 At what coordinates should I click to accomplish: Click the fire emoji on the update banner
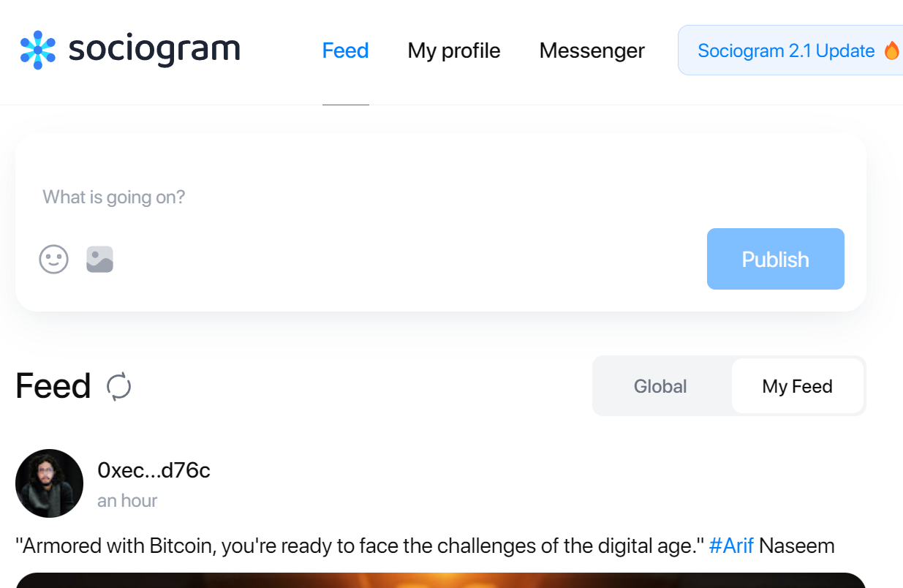coord(891,50)
